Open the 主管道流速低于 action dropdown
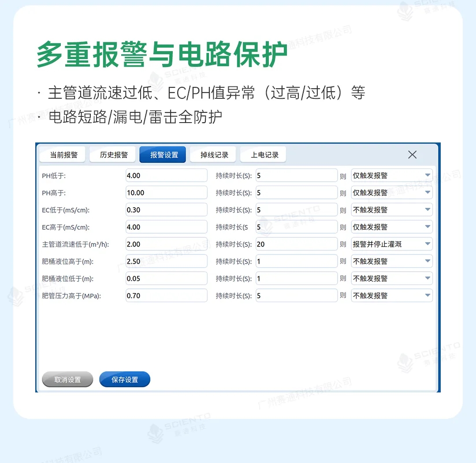This screenshot has width=476, height=463. point(391,244)
